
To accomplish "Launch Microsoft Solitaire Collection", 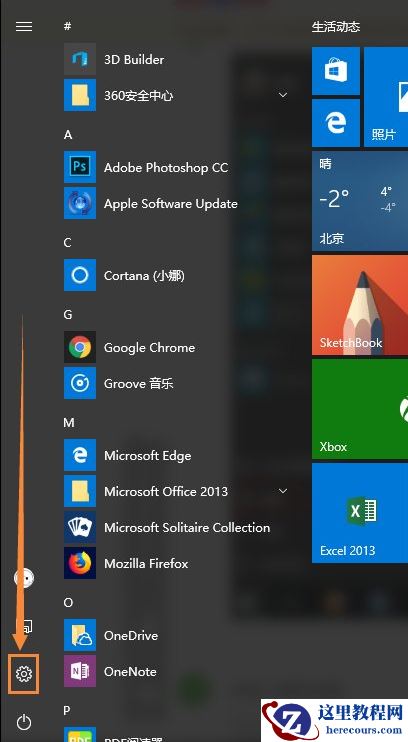I will pos(176,527).
